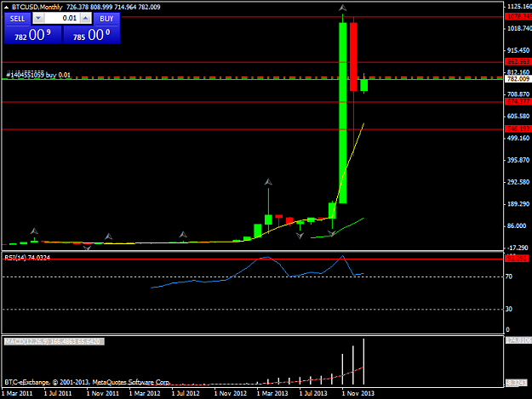Image resolution: width=532 pixels, height=399 pixels.
Task: Click the RSI(14) 74.0324 indicator label
Action: 27,258
